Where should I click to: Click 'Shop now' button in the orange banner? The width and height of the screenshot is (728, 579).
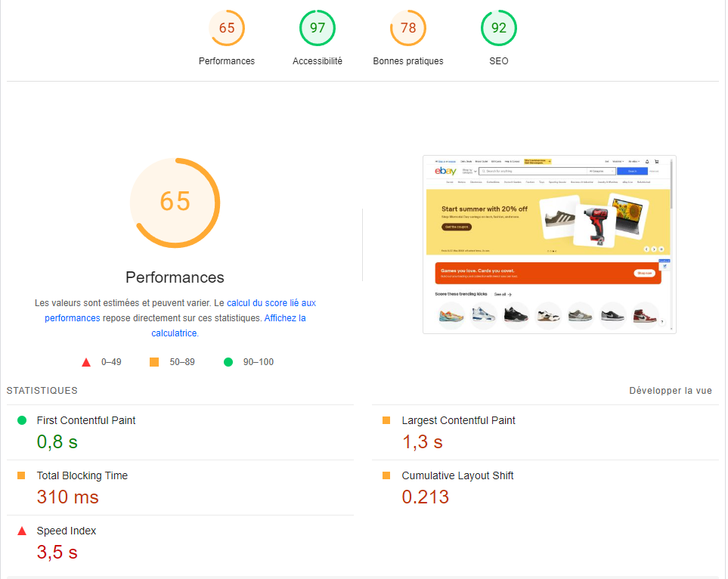point(644,273)
